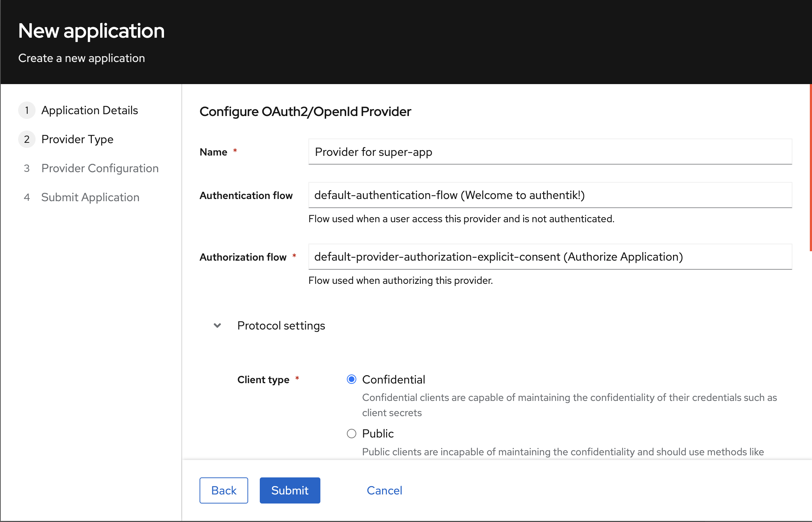Image resolution: width=812 pixels, height=522 pixels.
Task: Select Public client type radio
Action: (x=351, y=434)
